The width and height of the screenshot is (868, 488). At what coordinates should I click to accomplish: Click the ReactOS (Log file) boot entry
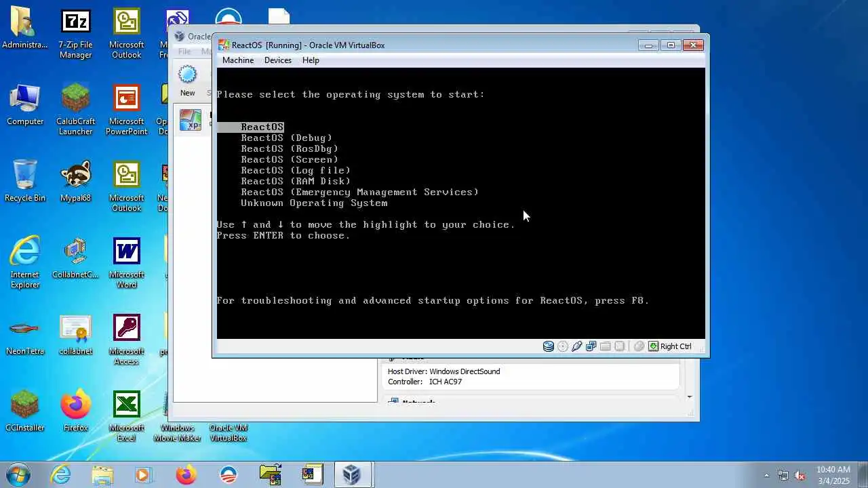(296, 170)
